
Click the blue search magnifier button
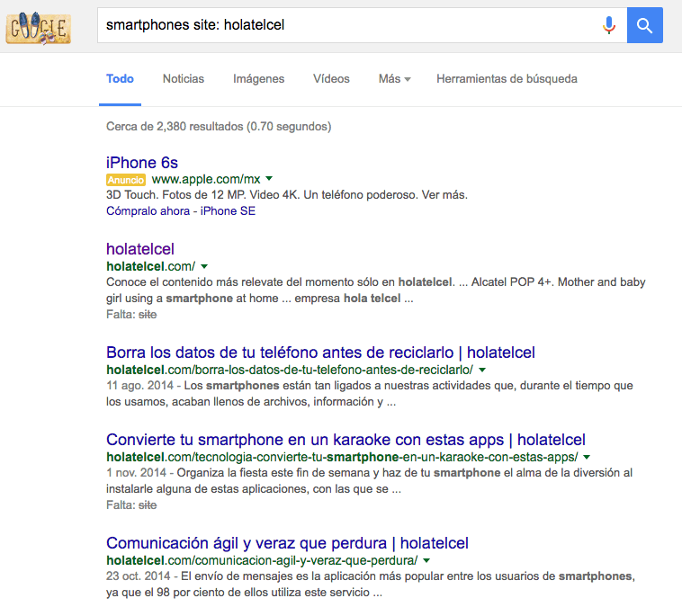pyautogui.click(x=644, y=25)
